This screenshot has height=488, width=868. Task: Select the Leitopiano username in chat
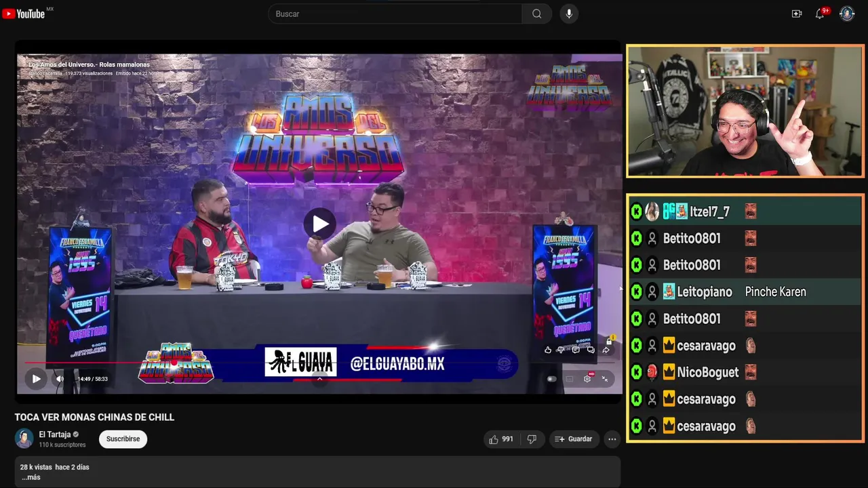705,292
